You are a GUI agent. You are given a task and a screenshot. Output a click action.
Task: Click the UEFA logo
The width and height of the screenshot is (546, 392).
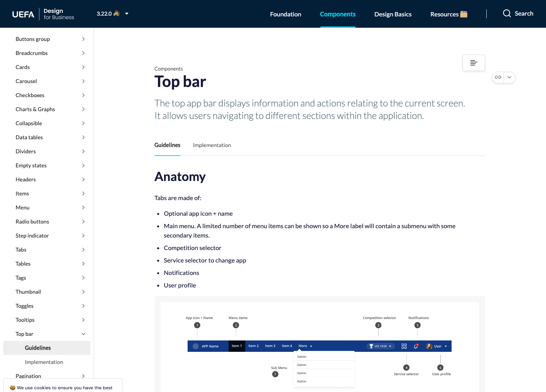click(x=23, y=14)
